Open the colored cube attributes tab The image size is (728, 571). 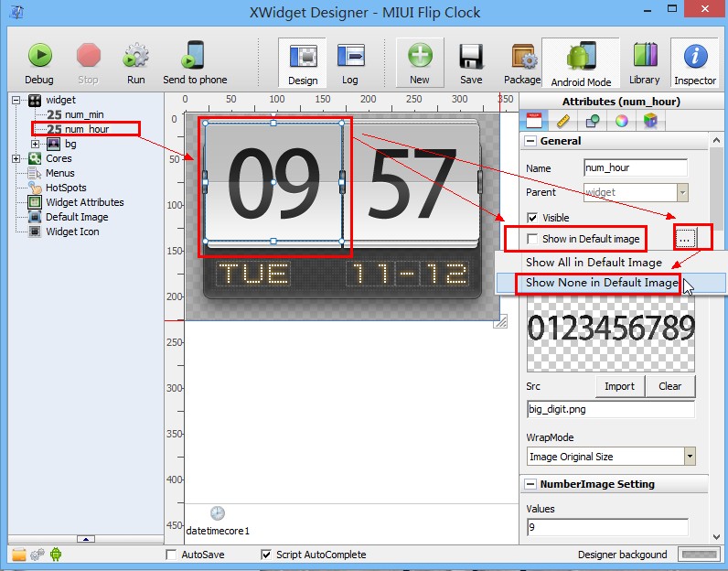pyautogui.click(x=650, y=121)
